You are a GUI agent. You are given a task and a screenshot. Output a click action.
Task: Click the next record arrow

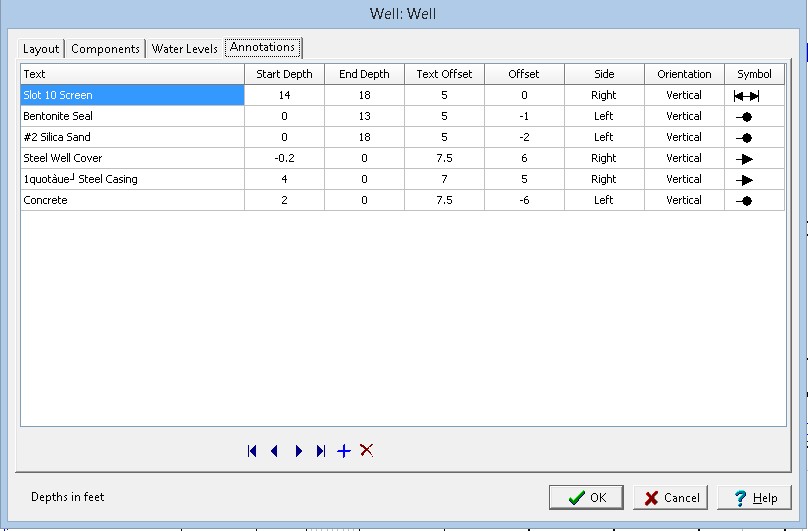(298, 451)
